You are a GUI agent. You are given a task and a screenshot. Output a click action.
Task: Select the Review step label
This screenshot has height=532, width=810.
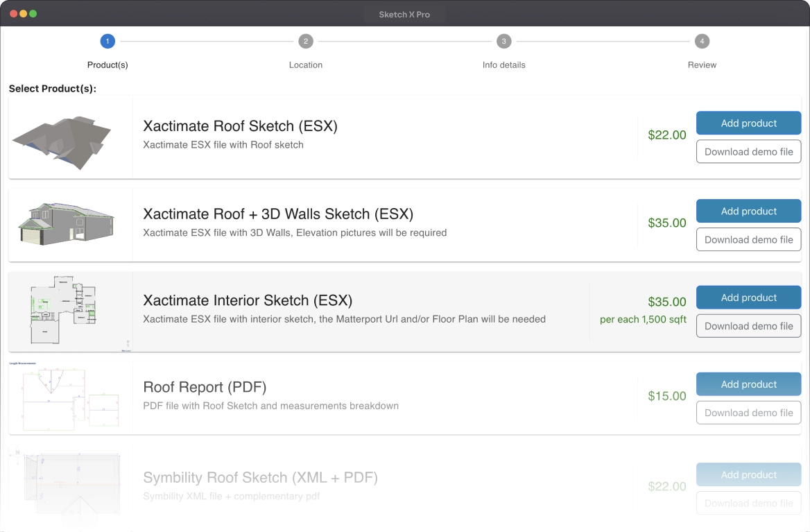[702, 65]
